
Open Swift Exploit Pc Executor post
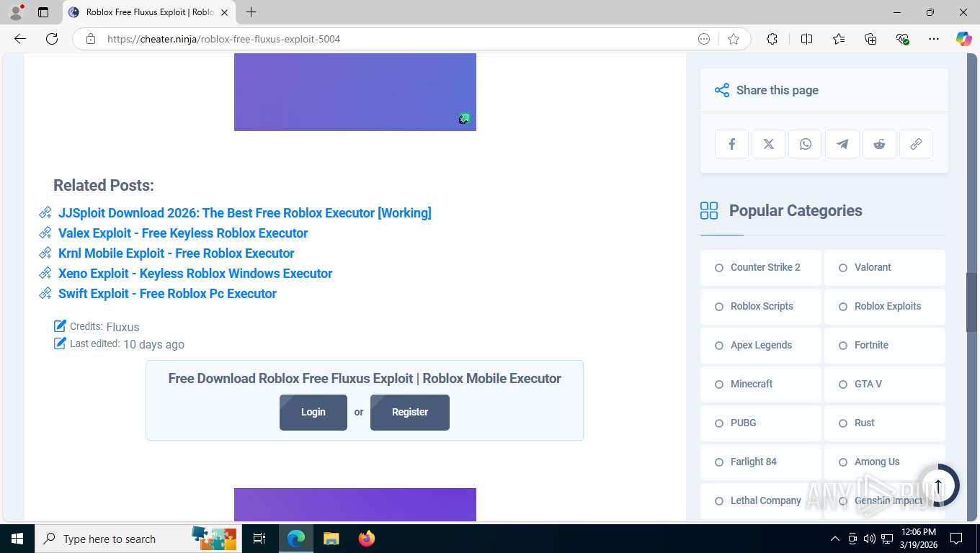pyautogui.click(x=167, y=294)
